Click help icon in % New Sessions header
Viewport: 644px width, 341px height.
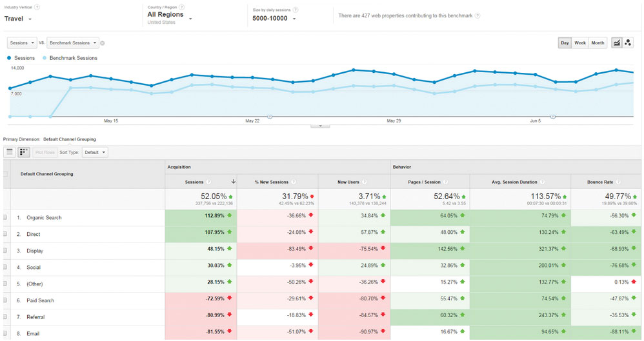[293, 182]
